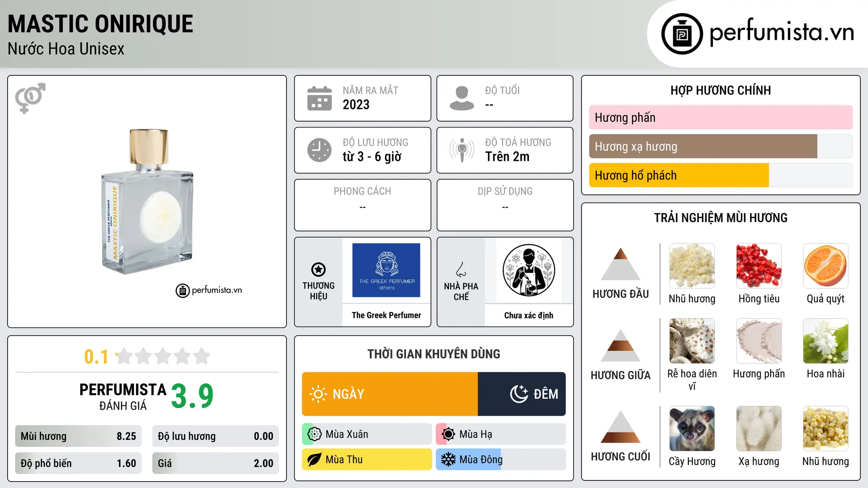Select the Hồng tiêu note image
Image resolution: width=868 pixels, height=488 pixels.
(x=759, y=266)
